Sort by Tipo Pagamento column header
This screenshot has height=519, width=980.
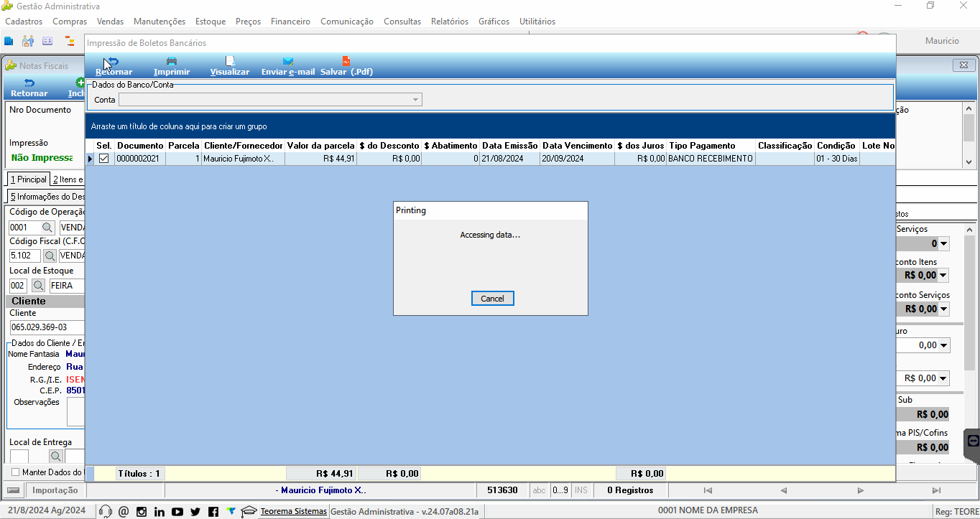point(711,146)
